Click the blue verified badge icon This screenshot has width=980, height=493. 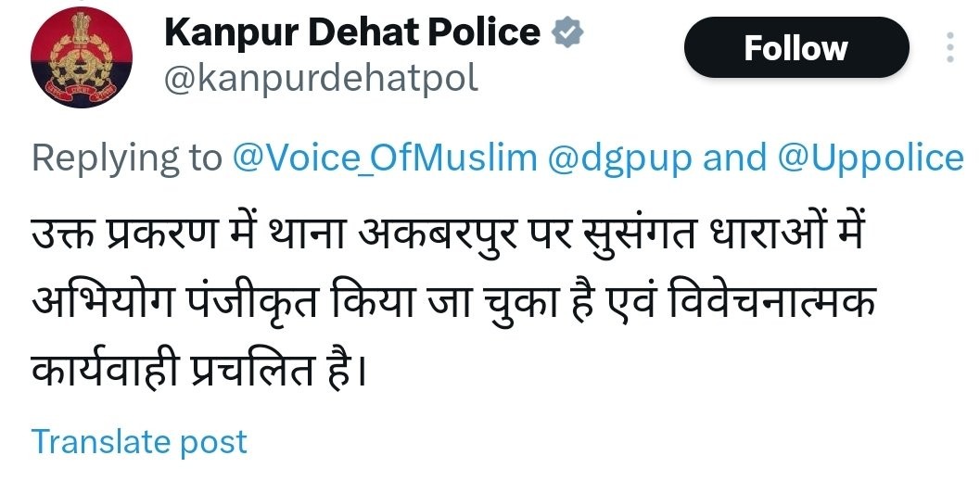pyautogui.click(x=567, y=32)
